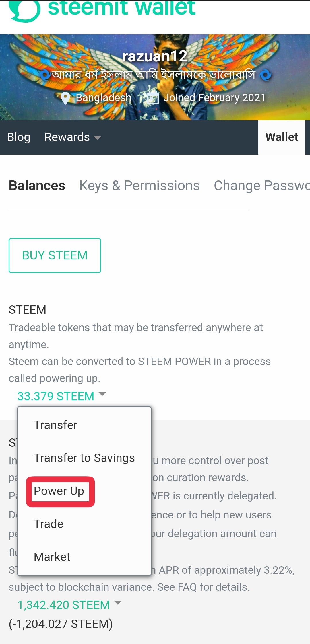
Task: Select the Balances tab
Action: tap(37, 186)
